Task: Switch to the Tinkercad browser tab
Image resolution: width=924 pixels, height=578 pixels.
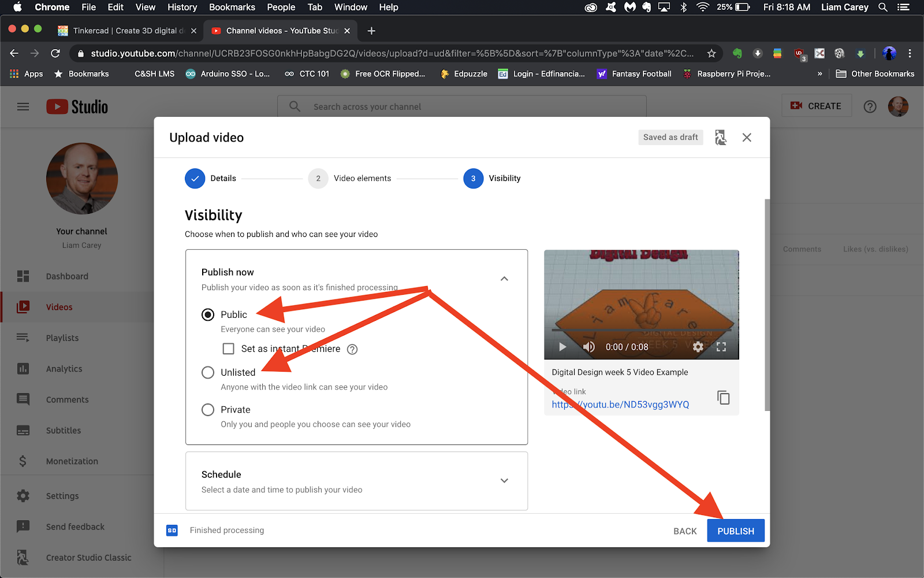Action: coord(127,31)
